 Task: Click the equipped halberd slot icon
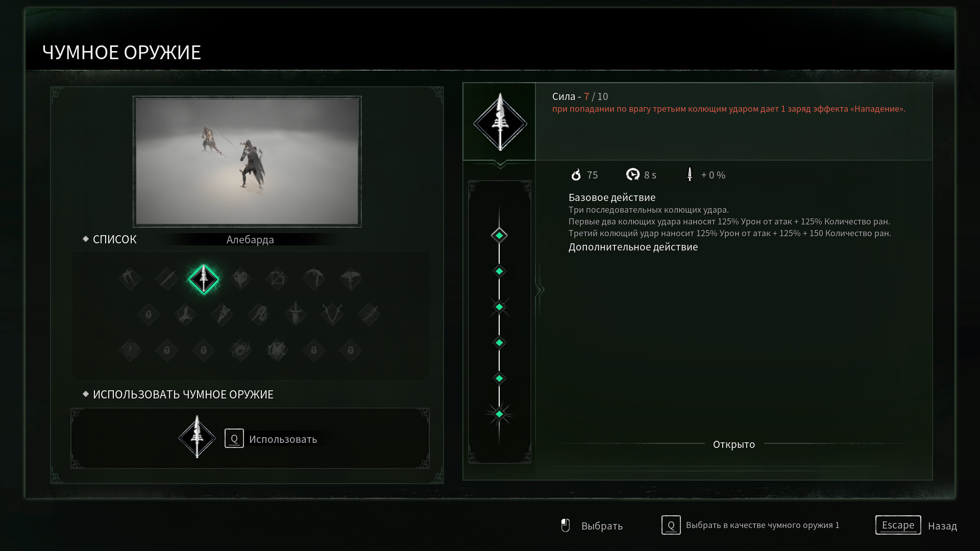tap(197, 437)
